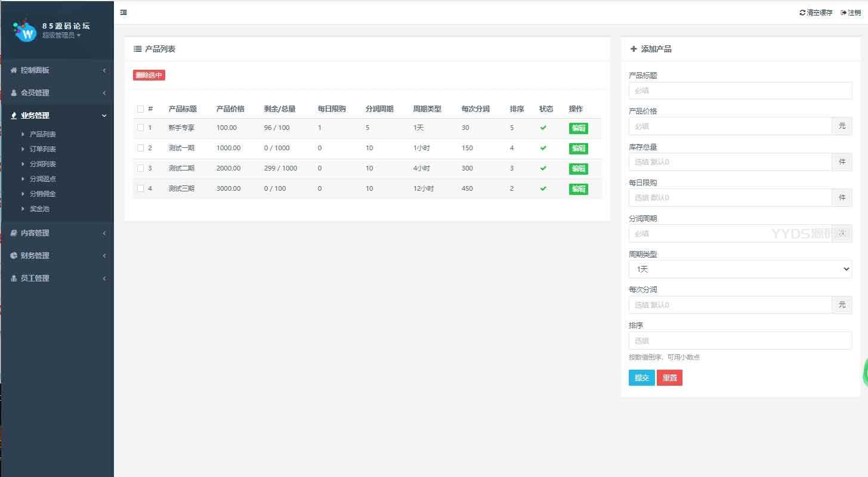Click the 会员管理 user icon
The height and width of the screenshot is (477, 868).
[x=14, y=92]
